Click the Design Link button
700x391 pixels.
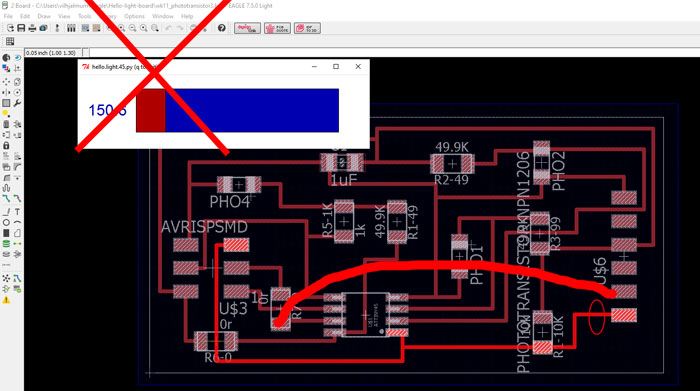click(x=247, y=28)
